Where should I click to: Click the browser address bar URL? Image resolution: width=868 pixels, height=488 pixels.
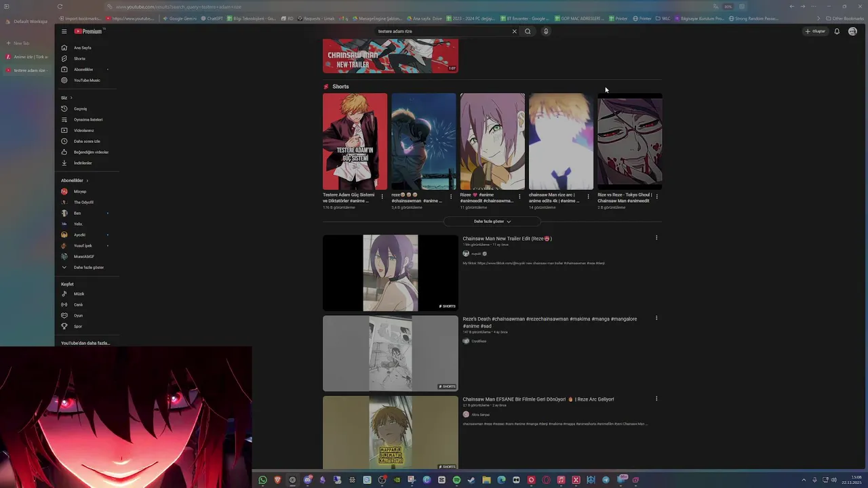(178, 7)
